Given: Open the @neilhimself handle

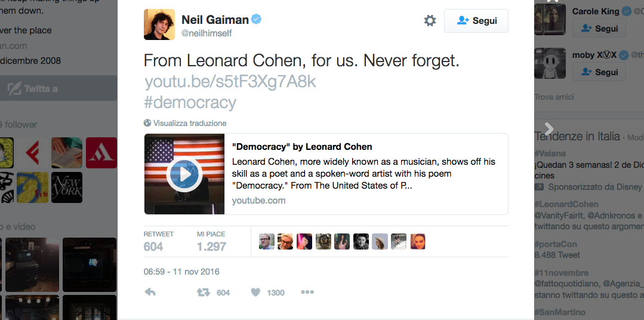Looking at the screenshot, I should [x=207, y=33].
